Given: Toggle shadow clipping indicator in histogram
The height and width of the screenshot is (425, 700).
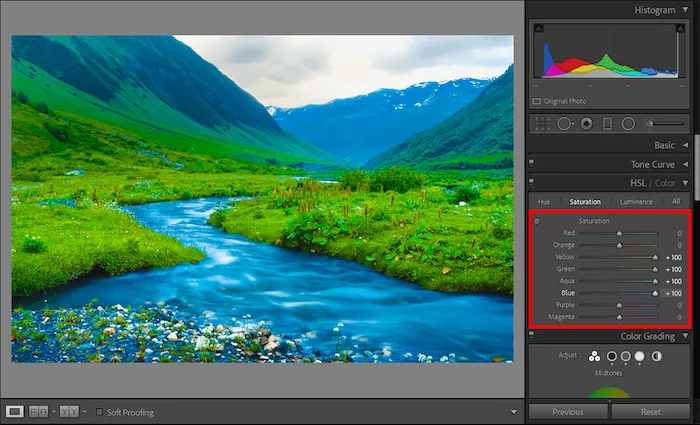Looking at the screenshot, I should point(539,28).
